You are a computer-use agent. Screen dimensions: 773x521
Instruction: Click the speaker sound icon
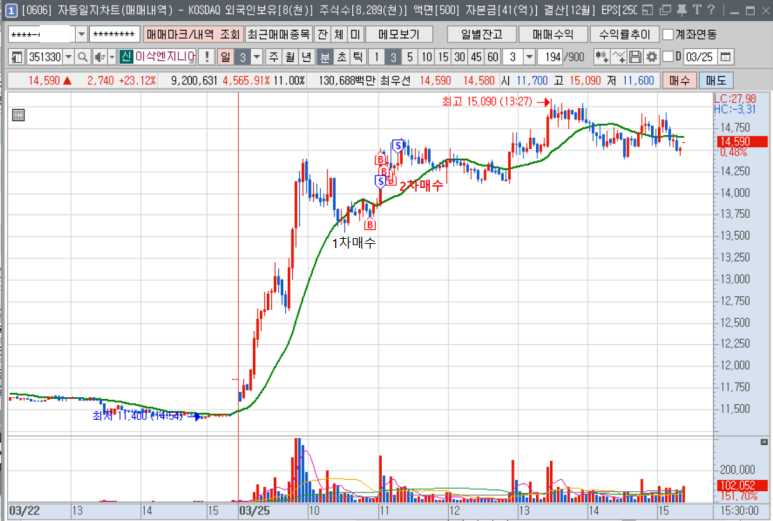(97, 56)
